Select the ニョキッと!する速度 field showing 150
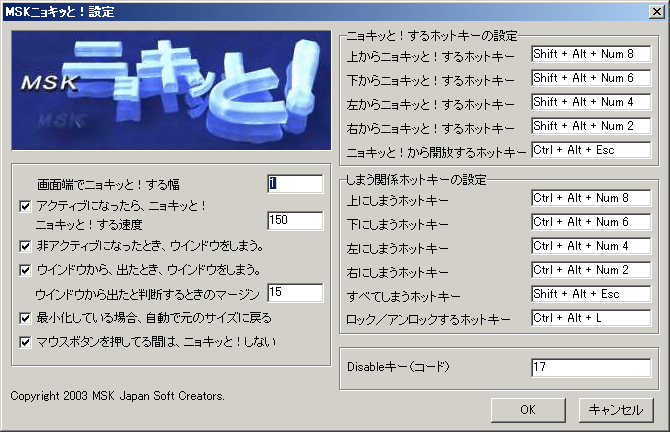This screenshot has width=670, height=432. pos(295,220)
